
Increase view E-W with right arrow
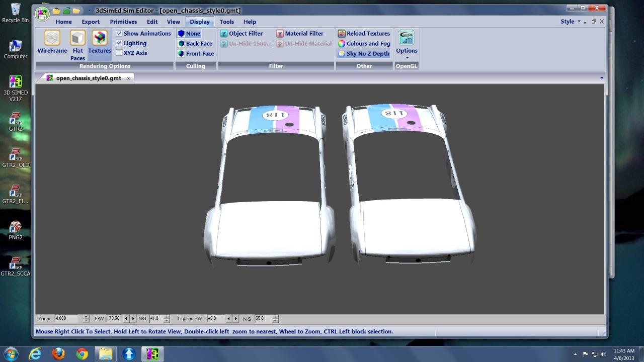click(133, 319)
